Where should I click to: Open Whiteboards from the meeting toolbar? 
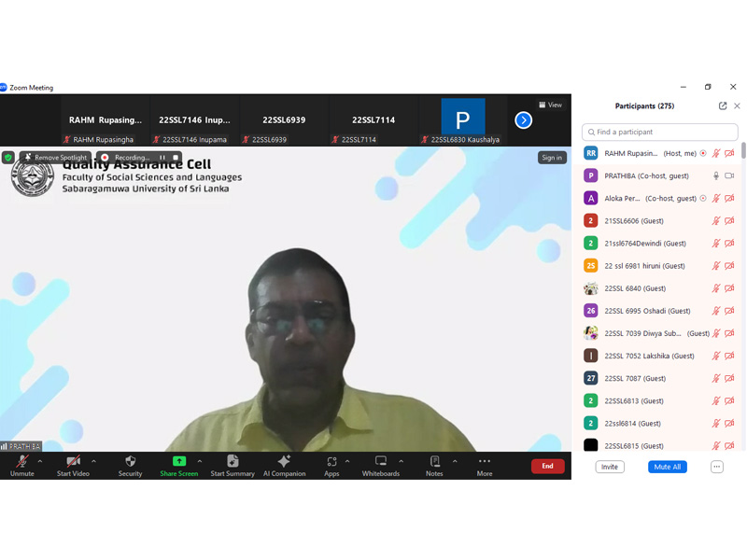pos(380,462)
